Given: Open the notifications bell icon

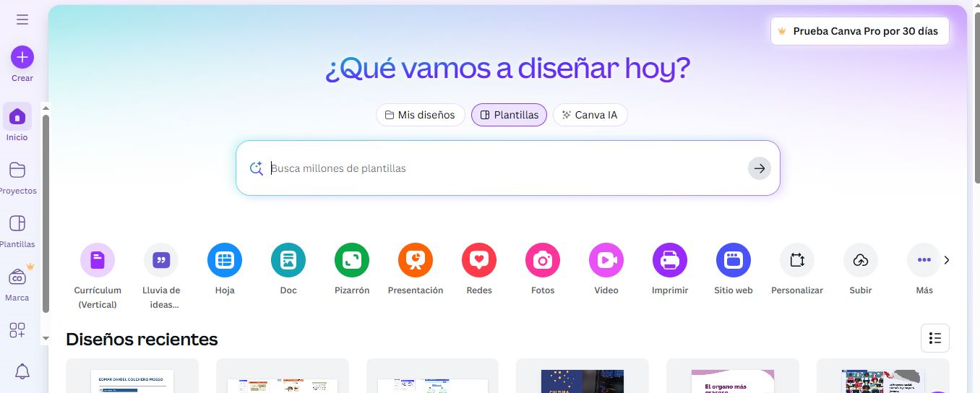Looking at the screenshot, I should tap(22, 372).
